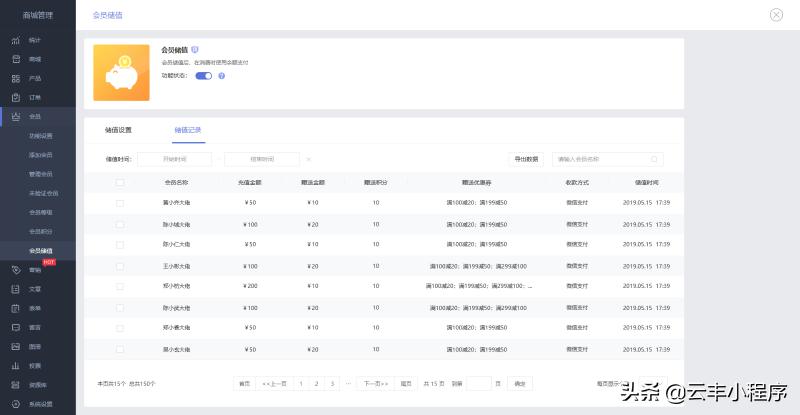The image size is (800, 415).
Task: Open 系统设置 system settings icon
Action: click(x=16, y=404)
